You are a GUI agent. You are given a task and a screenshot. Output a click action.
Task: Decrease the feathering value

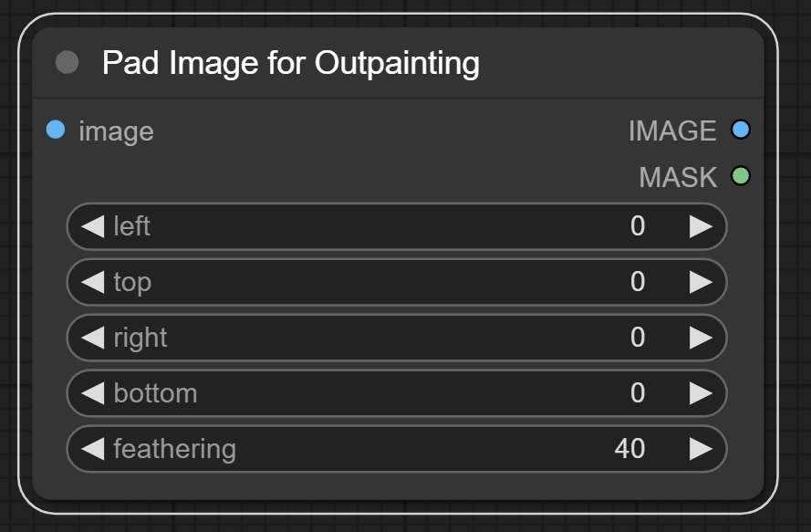pos(93,449)
